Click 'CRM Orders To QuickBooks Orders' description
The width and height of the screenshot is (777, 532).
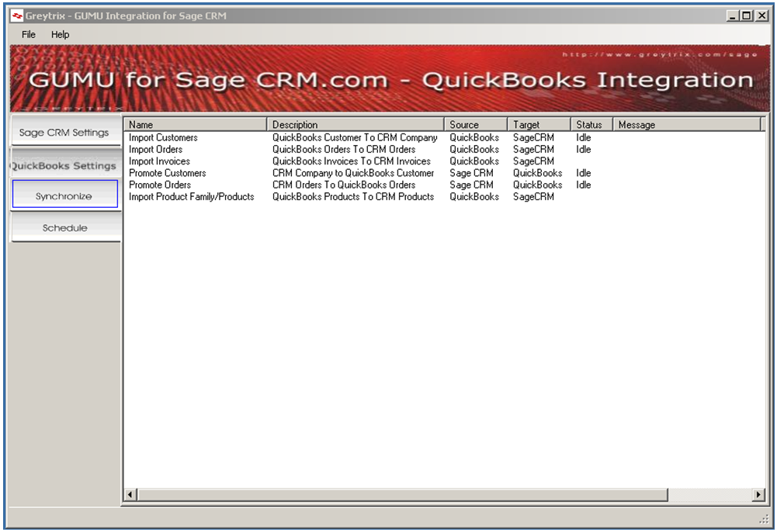click(344, 185)
